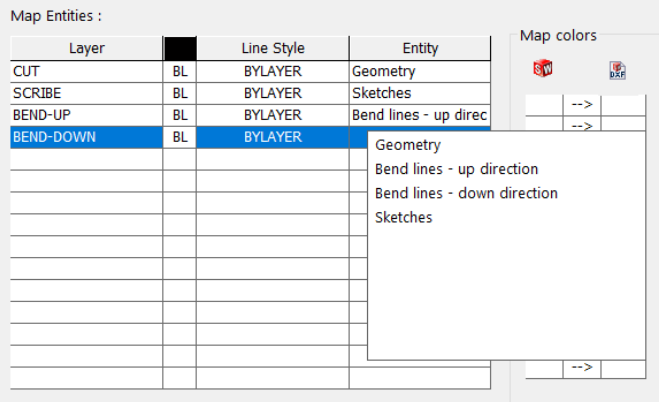Image resolution: width=659 pixels, height=402 pixels.
Task: Select the BEND-UP layer cell
Action: (86, 115)
